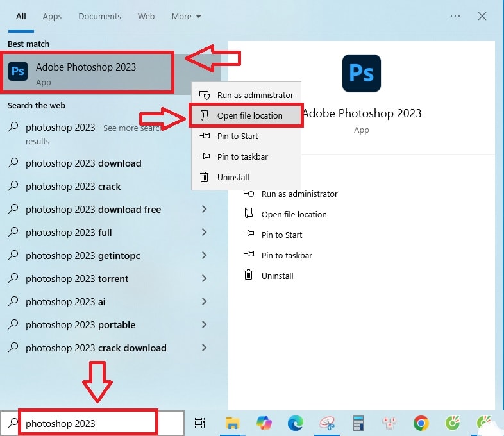Open Calculator from the taskbar
Image resolution: width=504 pixels, height=436 pixels.
358,423
